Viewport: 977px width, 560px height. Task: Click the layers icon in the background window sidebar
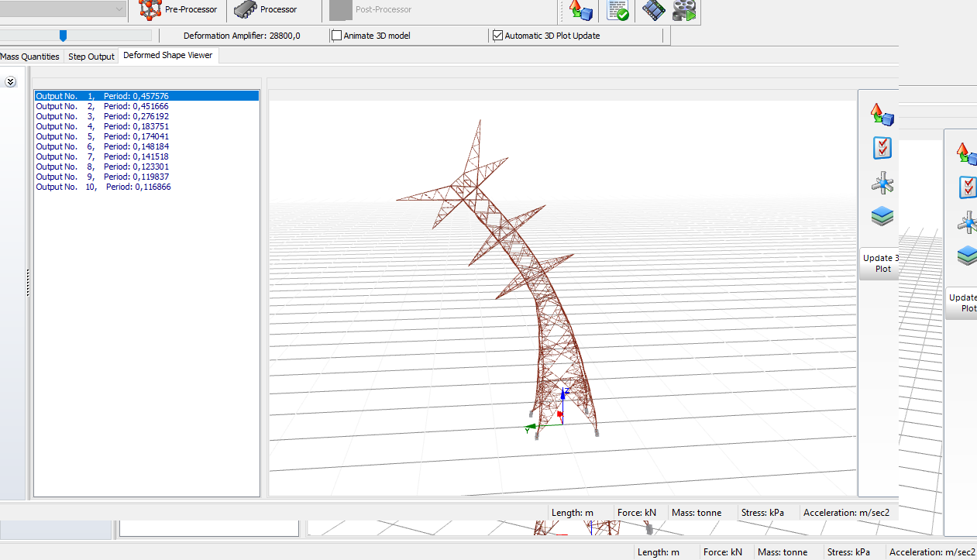click(967, 256)
